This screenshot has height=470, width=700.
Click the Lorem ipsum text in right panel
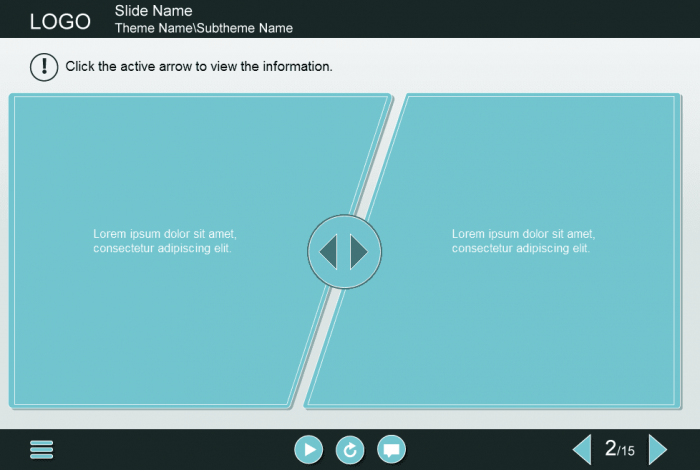(x=522, y=241)
